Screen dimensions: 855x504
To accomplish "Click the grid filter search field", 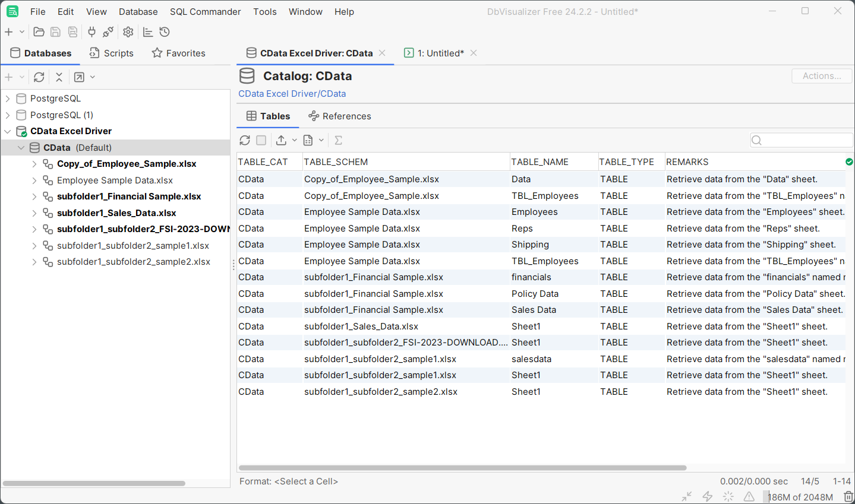I will [805, 140].
